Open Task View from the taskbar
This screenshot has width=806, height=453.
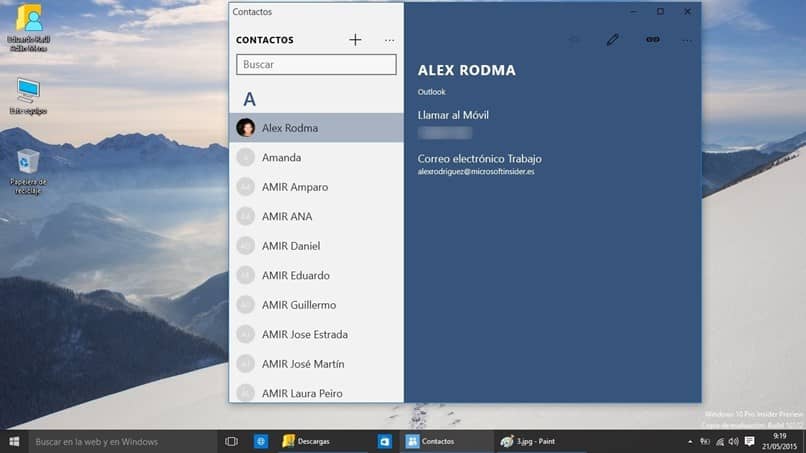(231, 441)
